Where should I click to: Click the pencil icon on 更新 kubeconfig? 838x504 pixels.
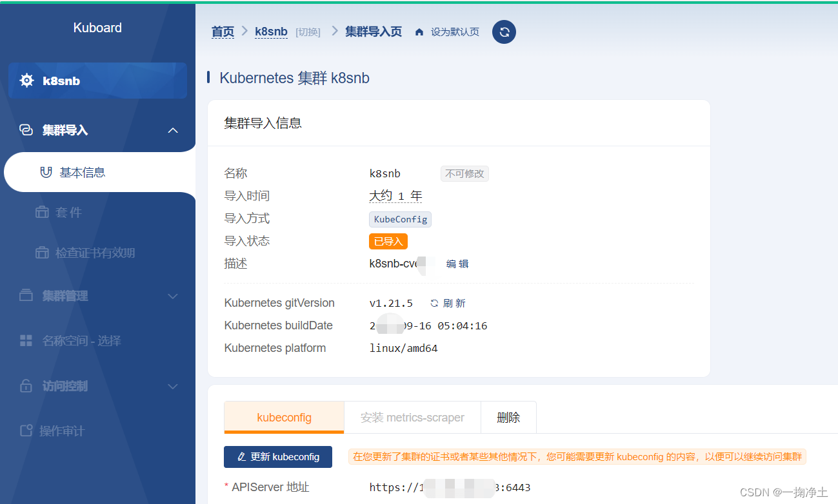(242, 457)
